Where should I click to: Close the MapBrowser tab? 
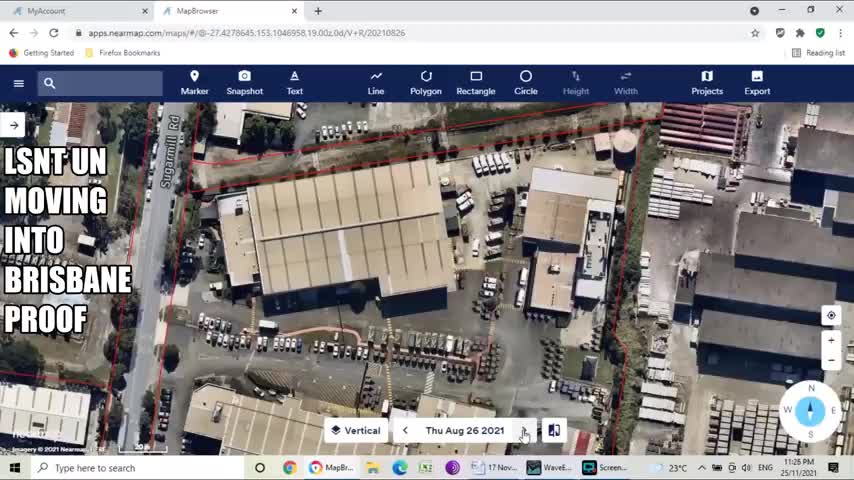point(294,11)
